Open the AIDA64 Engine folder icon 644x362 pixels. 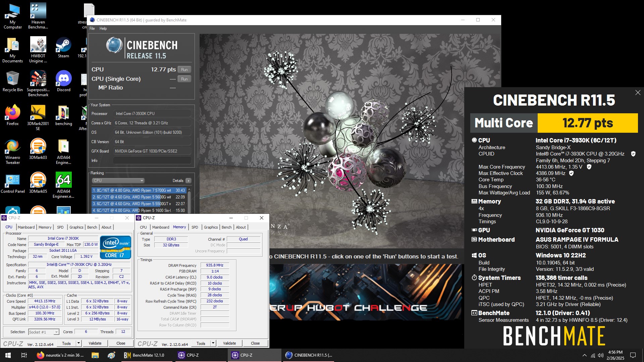pyautogui.click(x=63, y=151)
